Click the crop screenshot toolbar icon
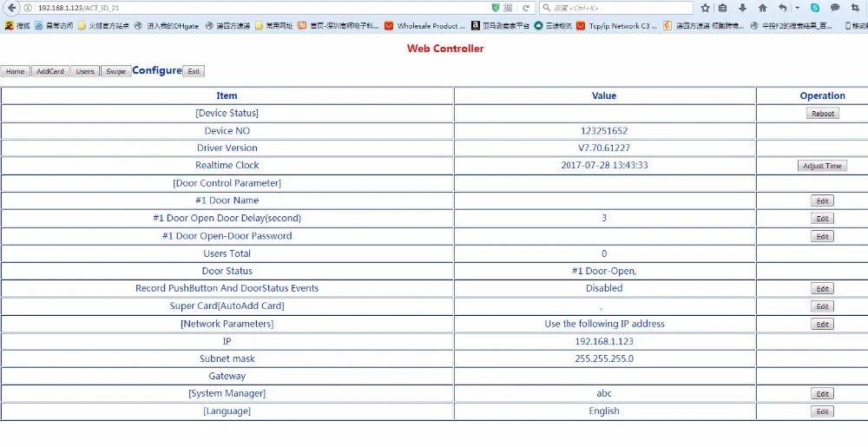 (855, 8)
